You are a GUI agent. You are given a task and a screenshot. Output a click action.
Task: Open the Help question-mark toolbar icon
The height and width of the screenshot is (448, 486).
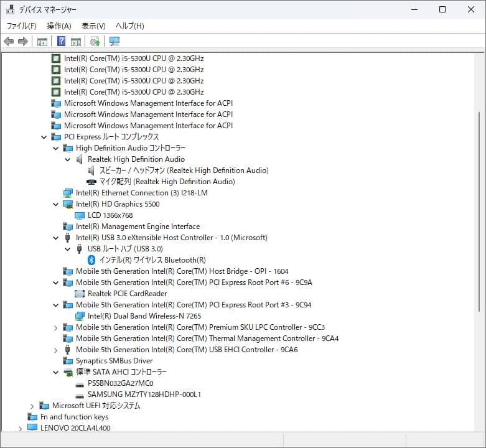tap(62, 41)
